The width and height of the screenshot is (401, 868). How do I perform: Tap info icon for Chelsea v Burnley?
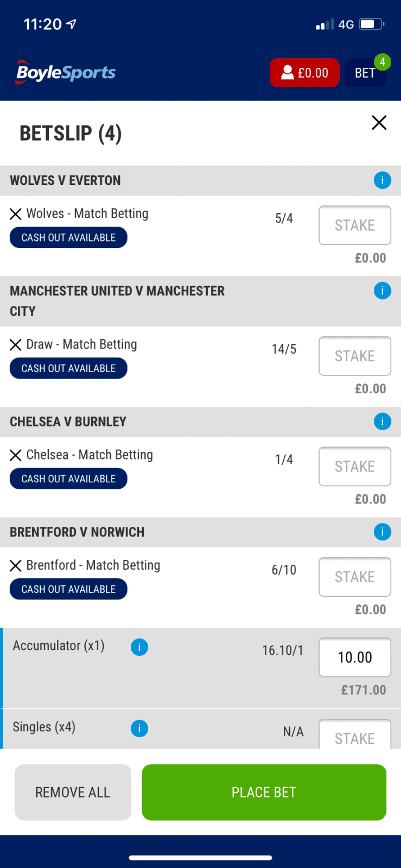(x=382, y=422)
